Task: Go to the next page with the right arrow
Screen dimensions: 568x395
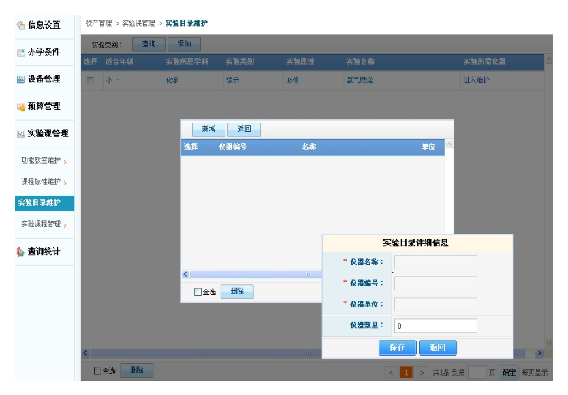Action: coord(422,373)
